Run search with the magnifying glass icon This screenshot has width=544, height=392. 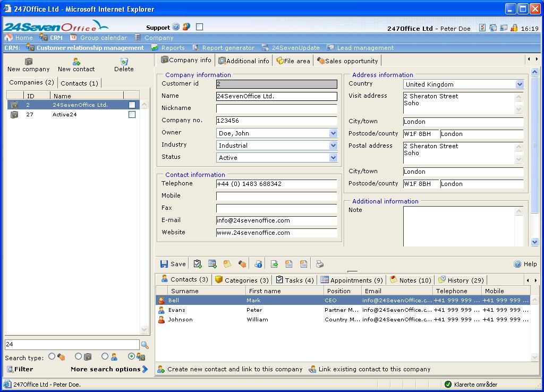click(x=144, y=345)
